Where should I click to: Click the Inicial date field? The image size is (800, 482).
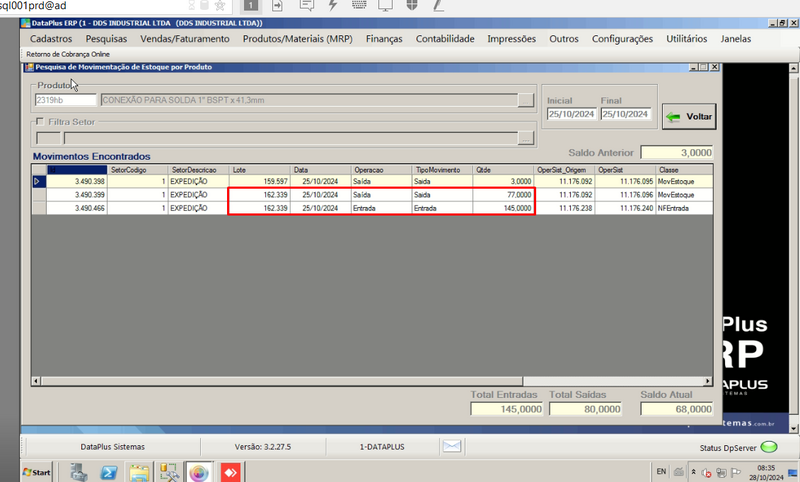click(571, 114)
